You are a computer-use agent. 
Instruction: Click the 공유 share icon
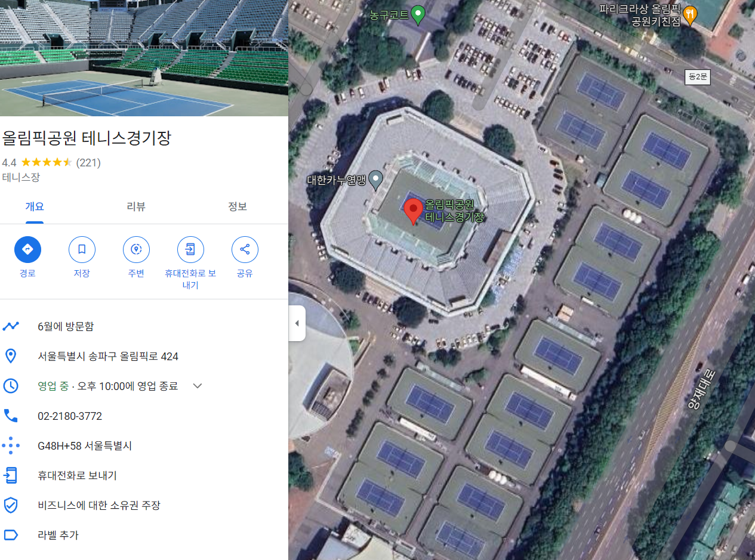tap(245, 249)
